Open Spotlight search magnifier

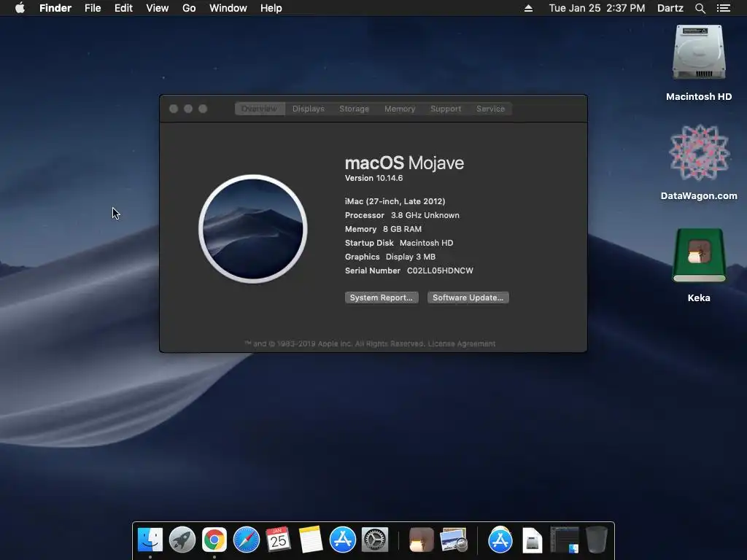pyautogui.click(x=700, y=8)
